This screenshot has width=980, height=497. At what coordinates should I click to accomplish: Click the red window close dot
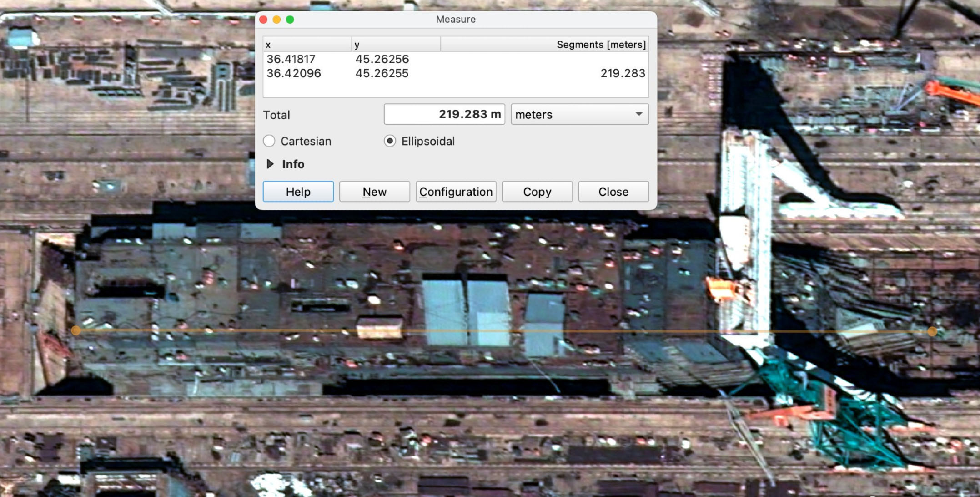(263, 20)
